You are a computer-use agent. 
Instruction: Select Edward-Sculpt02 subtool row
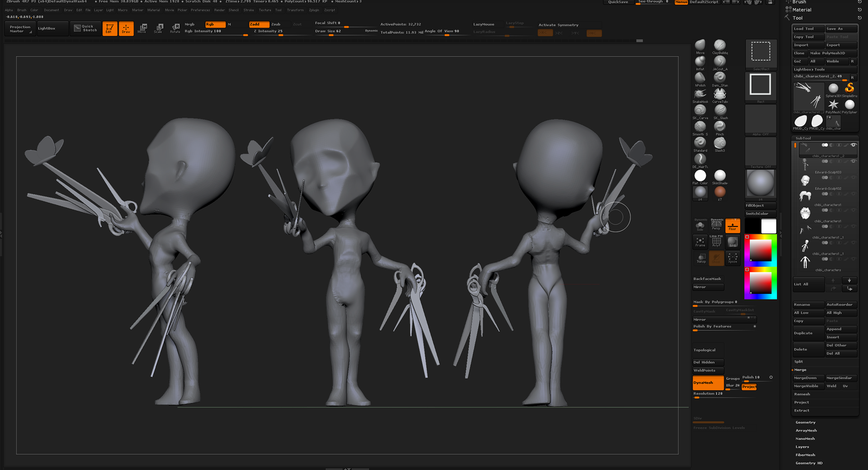pyautogui.click(x=827, y=183)
